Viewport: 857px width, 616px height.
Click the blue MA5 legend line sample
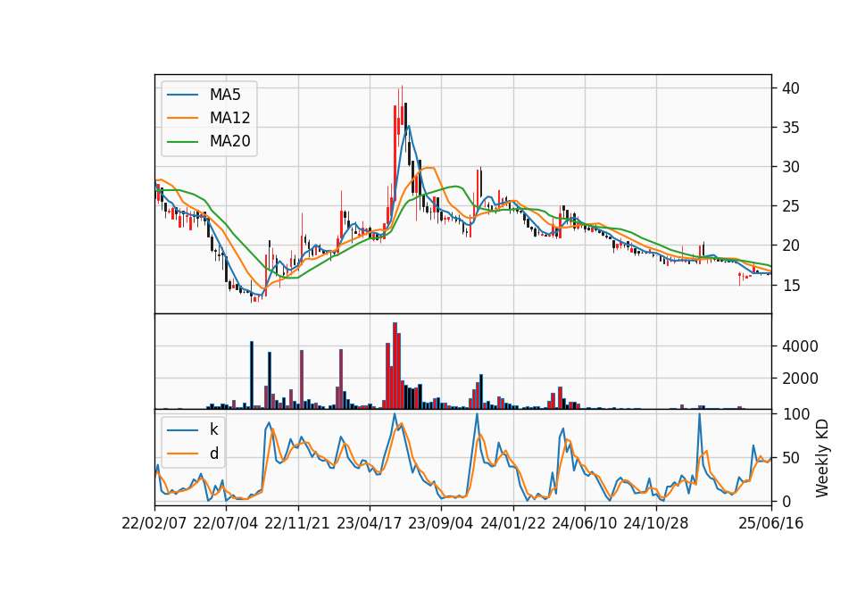click(x=182, y=95)
